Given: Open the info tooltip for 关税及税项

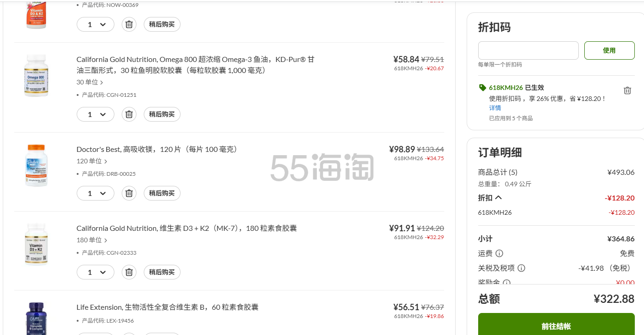Looking at the screenshot, I should tap(521, 268).
